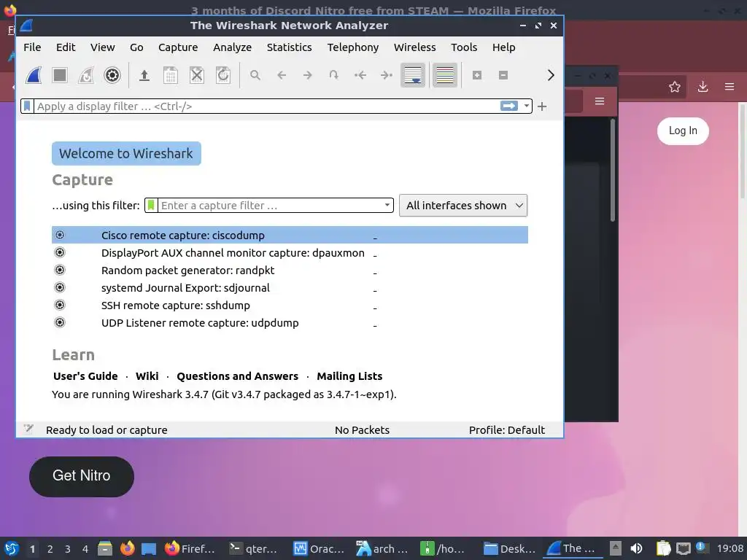
Task: Go to previous packet arrow
Action: click(281, 75)
